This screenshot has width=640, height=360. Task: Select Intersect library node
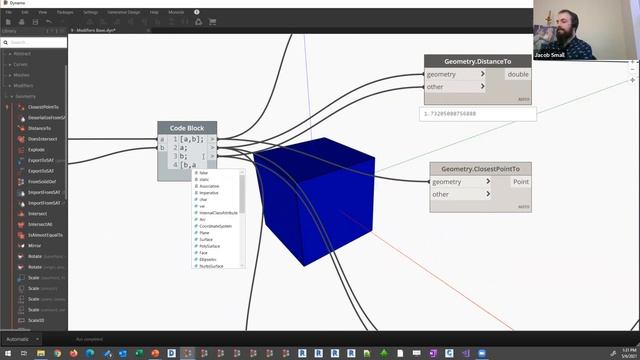click(x=38, y=214)
